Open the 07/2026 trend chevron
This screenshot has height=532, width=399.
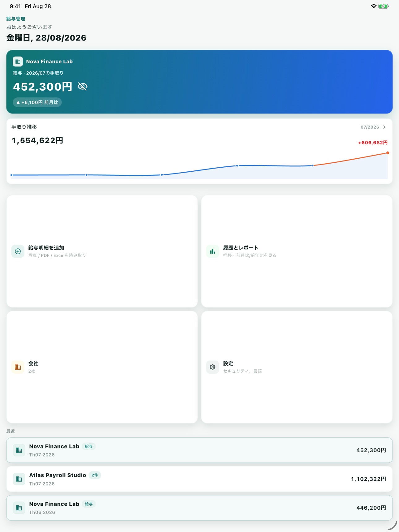(x=384, y=127)
